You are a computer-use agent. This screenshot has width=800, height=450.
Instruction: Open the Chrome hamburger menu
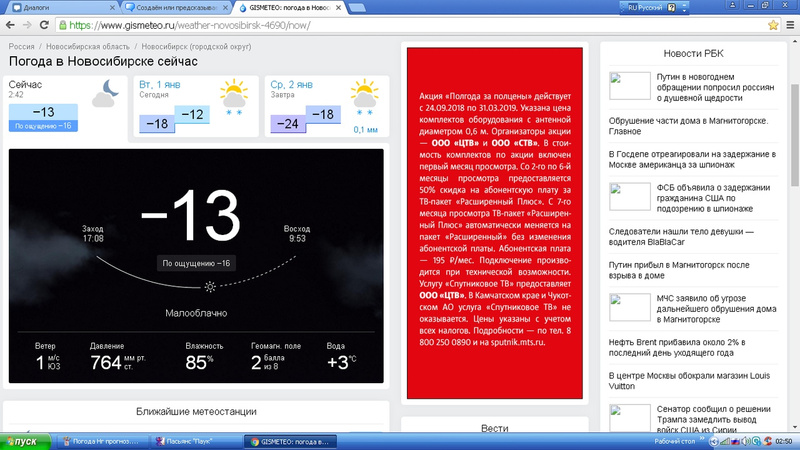pos(790,25)
